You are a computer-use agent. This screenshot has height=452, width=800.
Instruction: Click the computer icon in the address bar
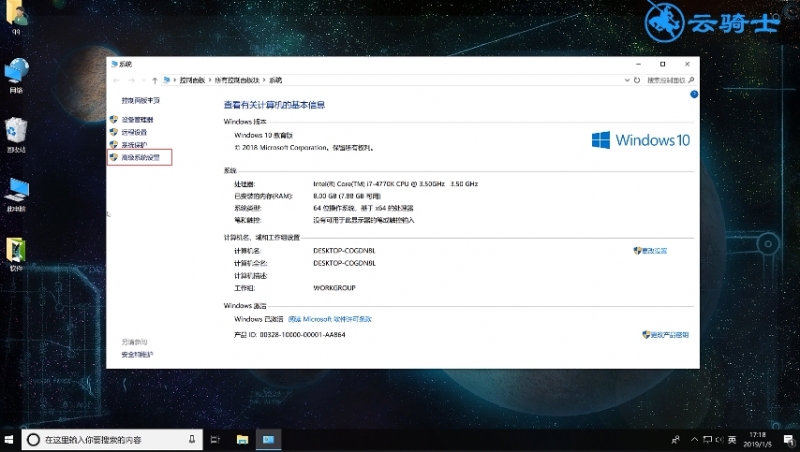166,80
